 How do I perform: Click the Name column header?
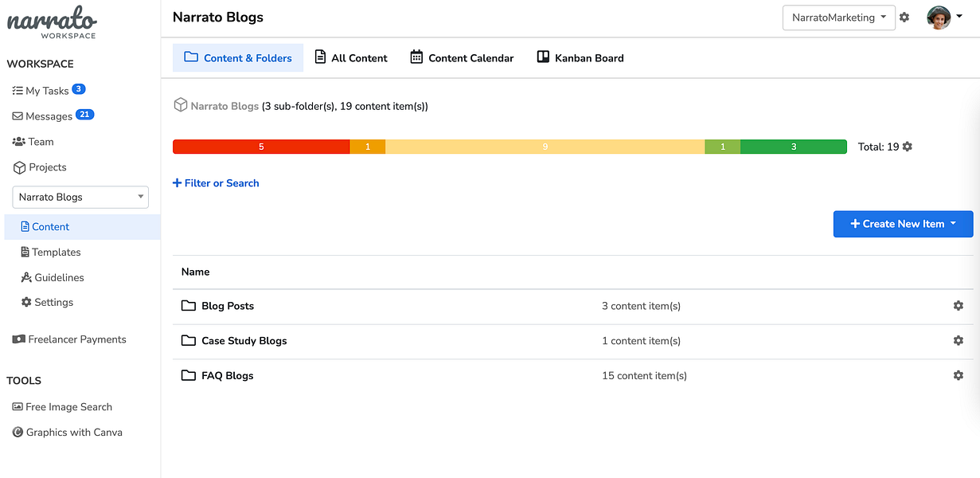pyautogui.click(x=195, y=272)
